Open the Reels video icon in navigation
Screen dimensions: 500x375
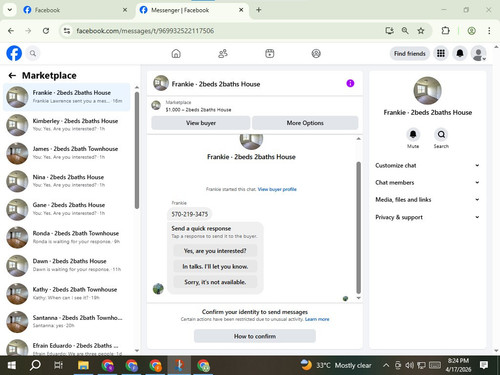270,53
